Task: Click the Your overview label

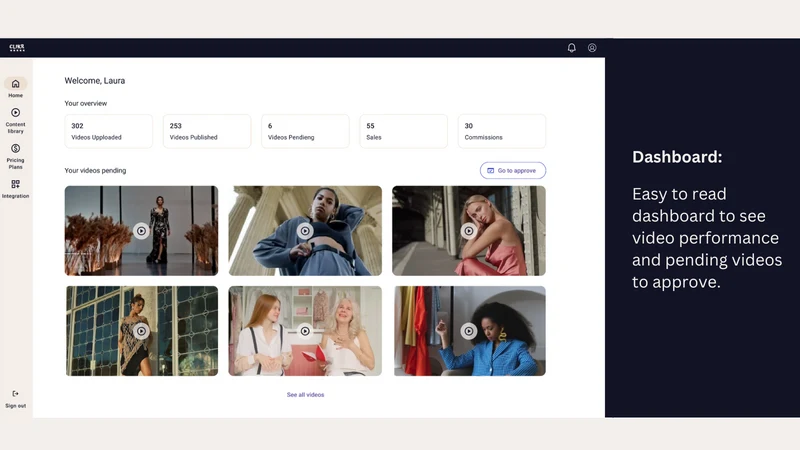Action: pos(86,103)
